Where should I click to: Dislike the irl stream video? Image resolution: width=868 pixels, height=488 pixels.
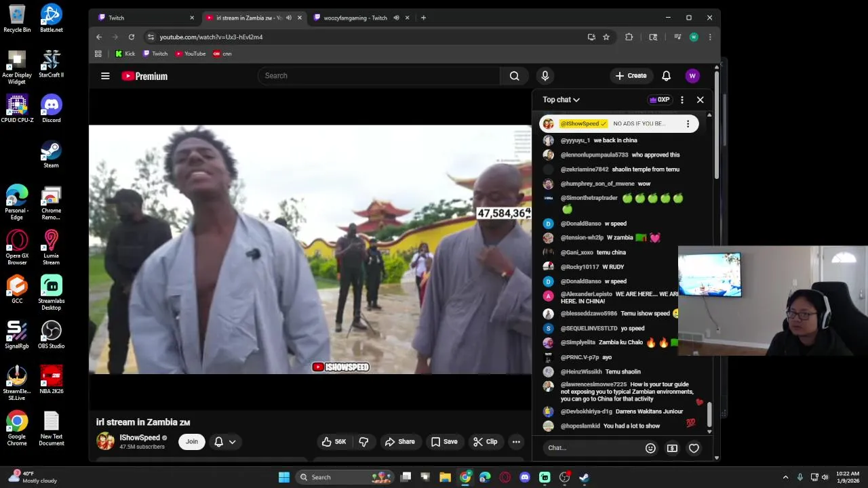click(363, 442)
